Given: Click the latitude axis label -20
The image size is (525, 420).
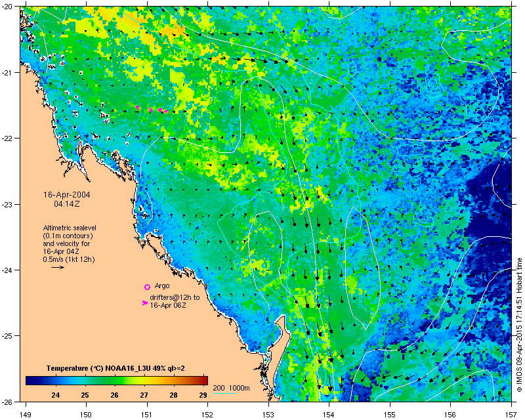Looking at the screenshot, I should click(7, 7).
